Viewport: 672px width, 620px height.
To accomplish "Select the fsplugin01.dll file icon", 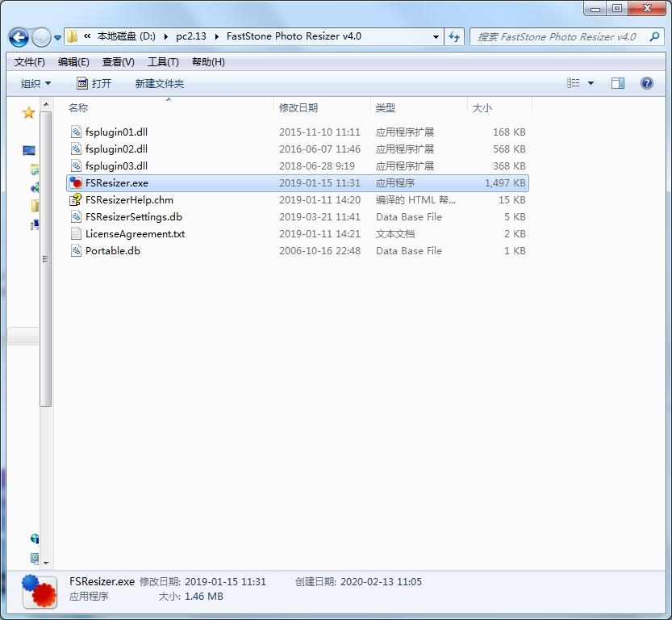I will click(x=76, y=132).
